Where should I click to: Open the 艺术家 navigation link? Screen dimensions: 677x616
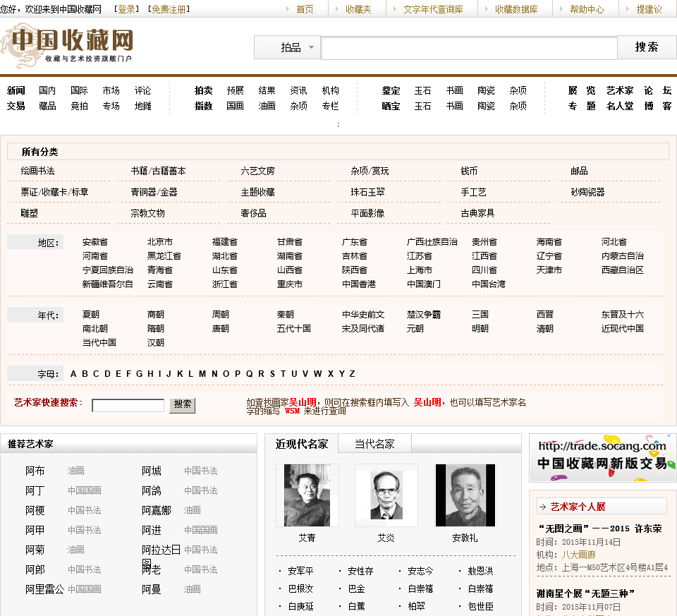tap(620, 91)
